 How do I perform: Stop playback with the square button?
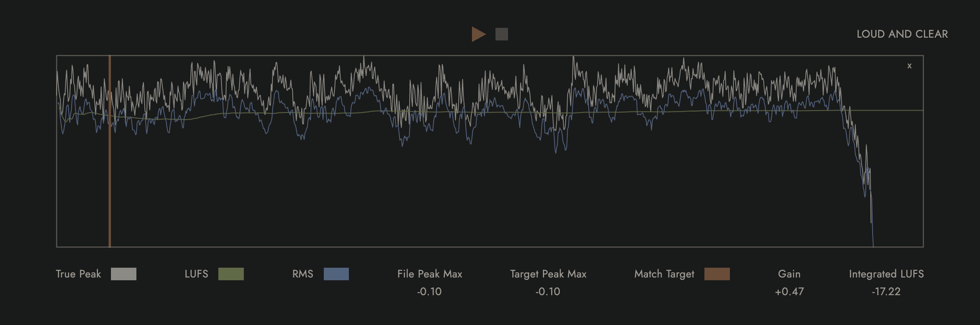tap(501, 34)
